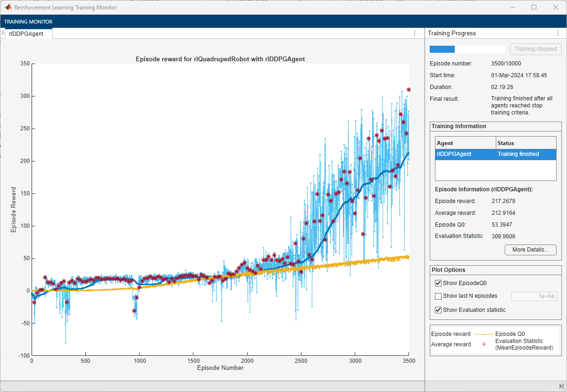Click the MATLAB logo in title bar

tap(8, 8)
